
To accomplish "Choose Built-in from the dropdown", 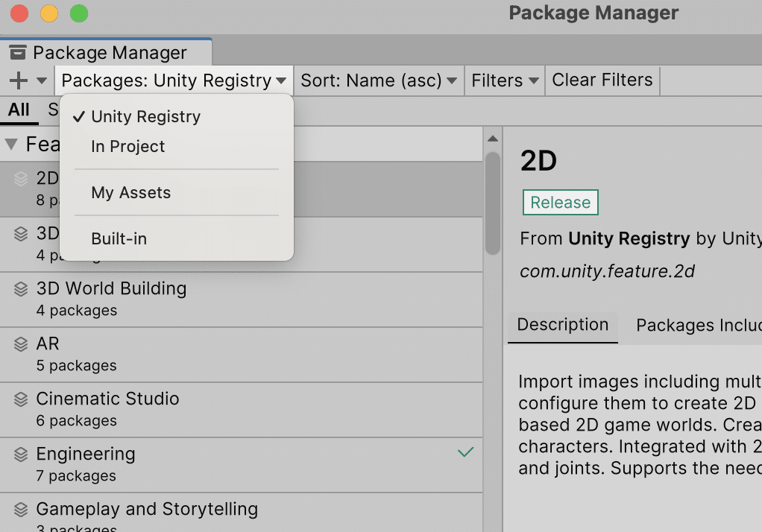I will click(x=119, y=239).
